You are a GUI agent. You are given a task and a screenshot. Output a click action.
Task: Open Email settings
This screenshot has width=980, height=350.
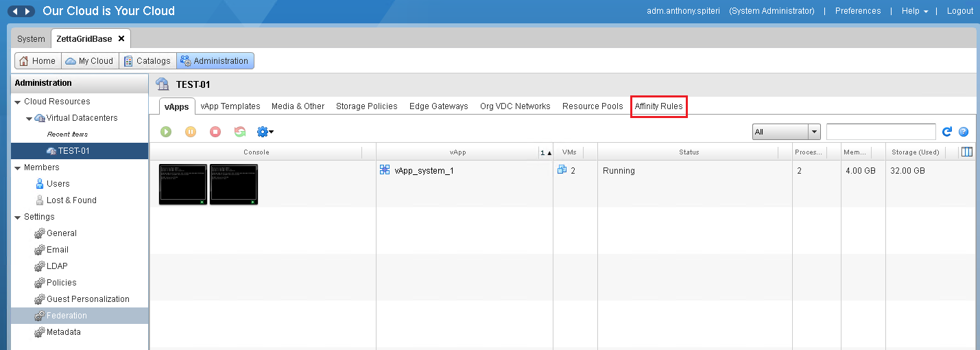tap(58, 250)
